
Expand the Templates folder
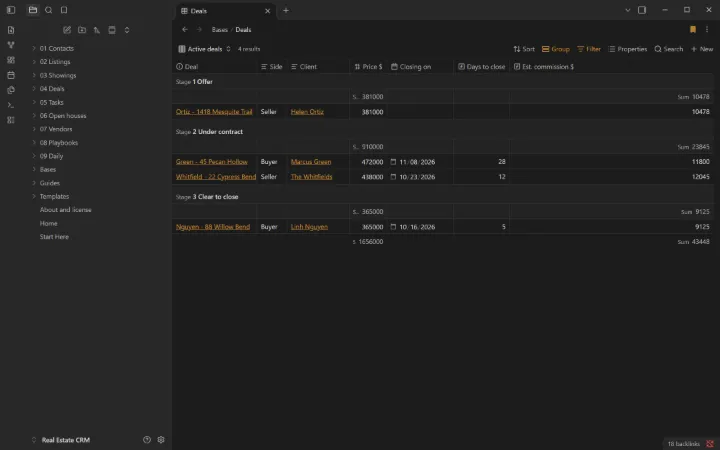pos(54,197)
